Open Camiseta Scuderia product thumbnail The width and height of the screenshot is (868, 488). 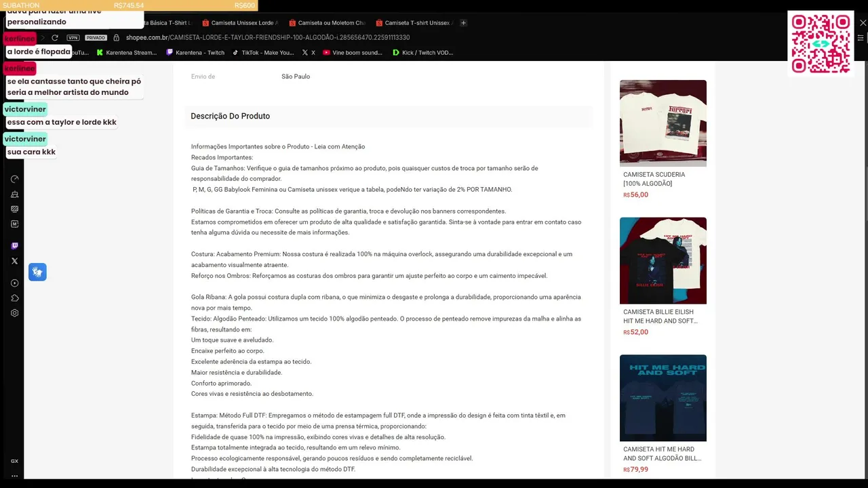pos(663,123)
